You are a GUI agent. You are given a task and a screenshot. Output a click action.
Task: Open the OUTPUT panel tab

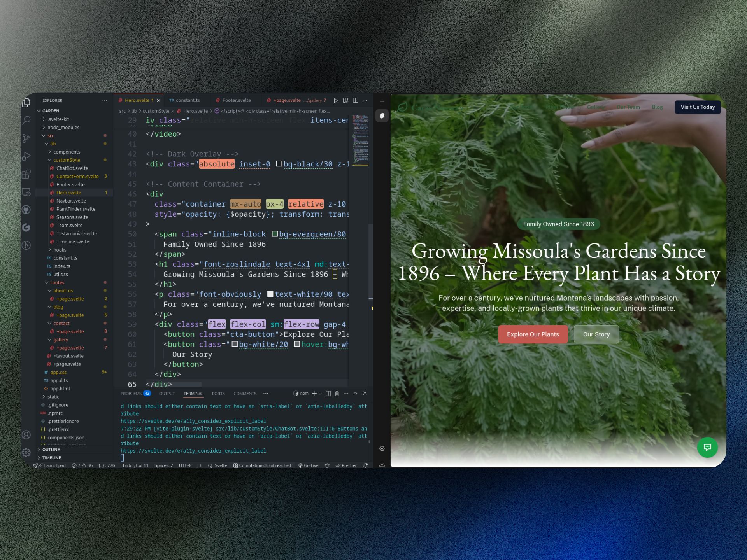tap(167, 394)
